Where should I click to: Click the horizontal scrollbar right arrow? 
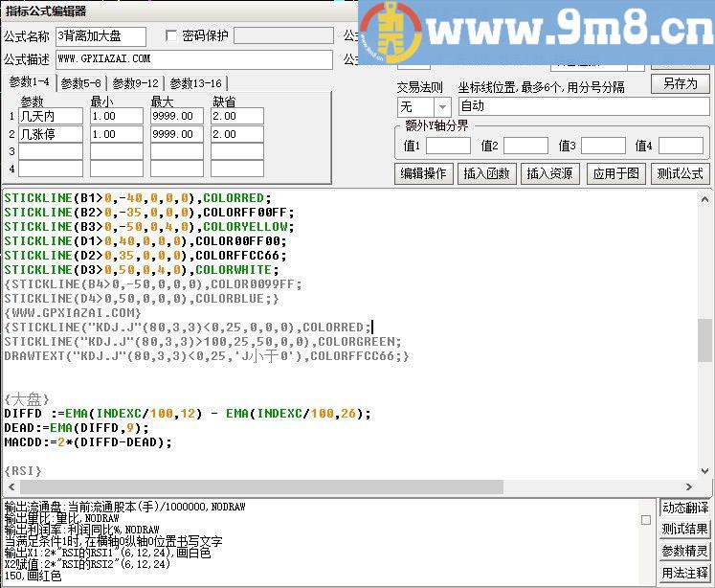click(x=688, y=486)
